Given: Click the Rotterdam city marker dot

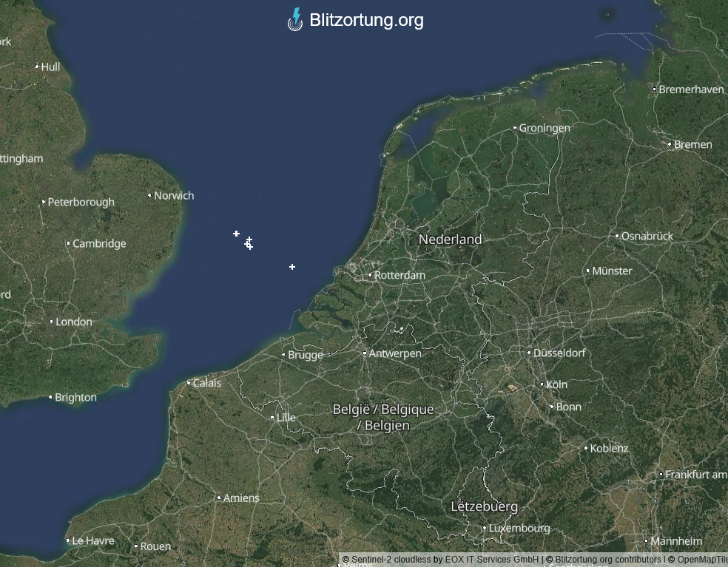Looking at the screenshot, I should (370, 275).
